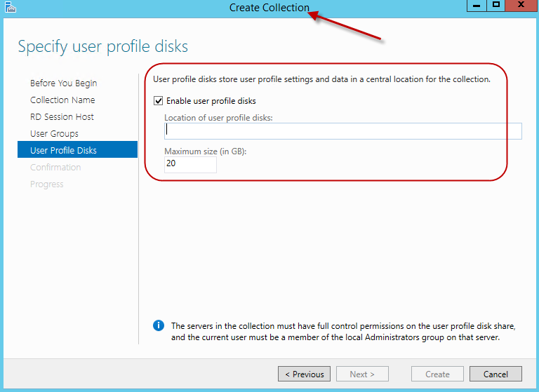Select the RD Session Host step
This screenshot has width=539, height=392.
[62, 117]
